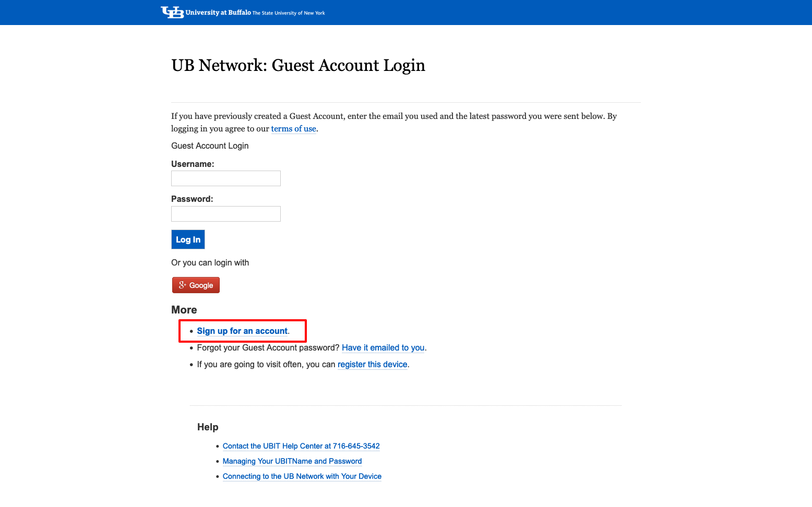The image size is (812, 507).
Task: Sign in with the Google button
Action: tap(196, 285)
